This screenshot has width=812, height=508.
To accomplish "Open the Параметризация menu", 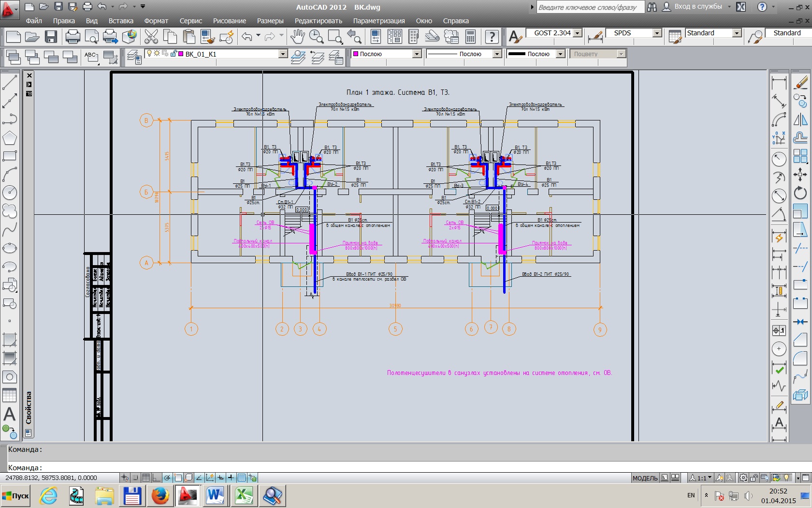I will (379, 21).
